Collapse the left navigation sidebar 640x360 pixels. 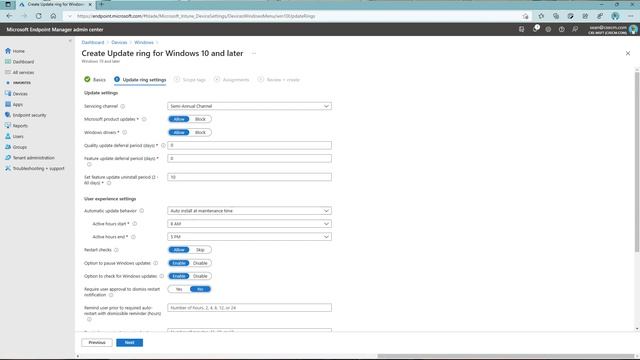70,41
